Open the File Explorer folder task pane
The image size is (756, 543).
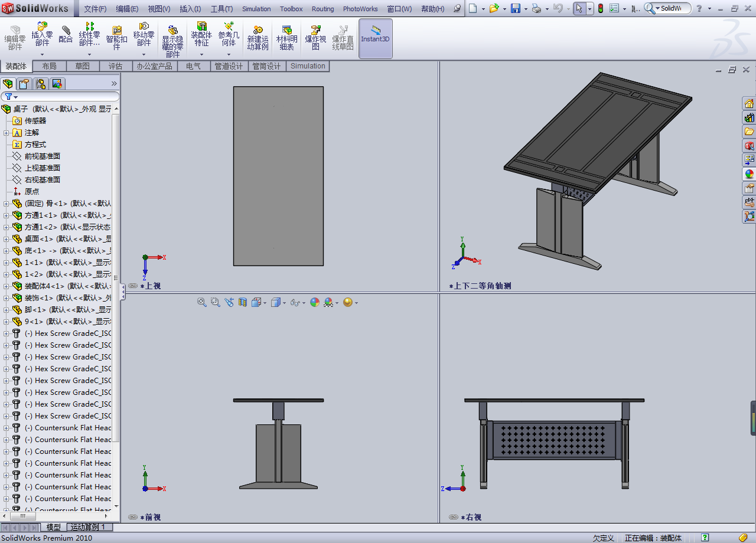point(749,132)
